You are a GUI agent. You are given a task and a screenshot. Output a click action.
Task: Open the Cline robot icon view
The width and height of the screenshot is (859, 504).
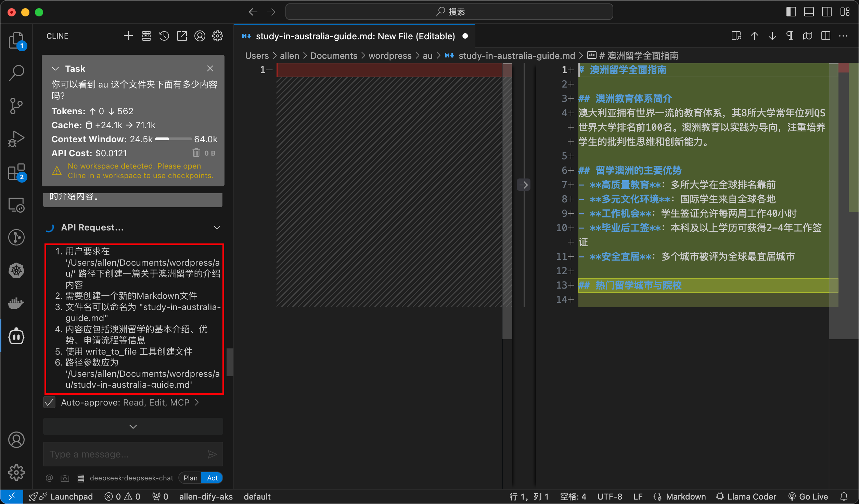coord(16,336)
